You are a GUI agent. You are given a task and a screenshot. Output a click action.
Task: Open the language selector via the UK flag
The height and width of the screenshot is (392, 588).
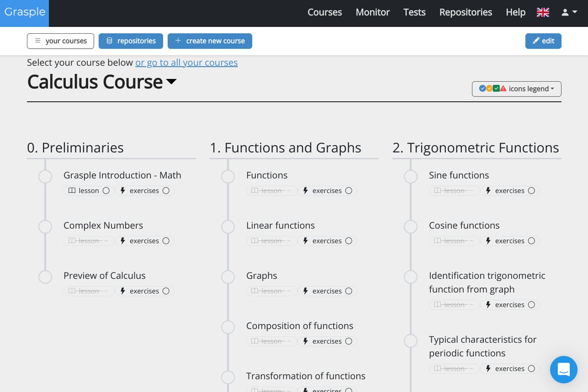click(542, 13)
